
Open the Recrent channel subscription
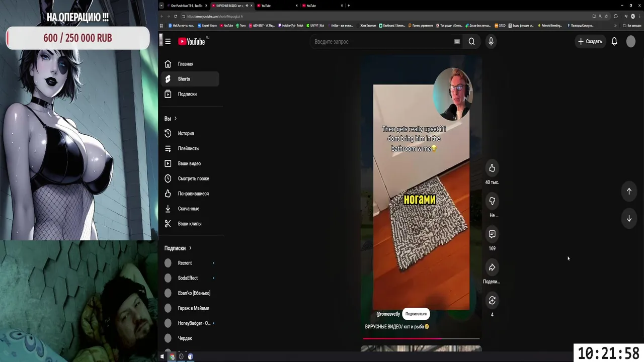(190, 263)
